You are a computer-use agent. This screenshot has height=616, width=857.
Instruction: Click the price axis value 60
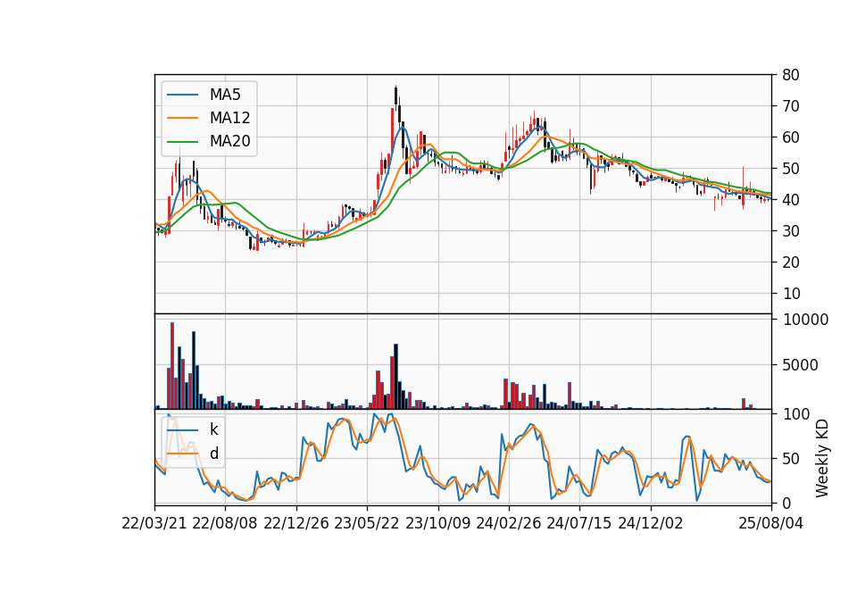[791, 137]
